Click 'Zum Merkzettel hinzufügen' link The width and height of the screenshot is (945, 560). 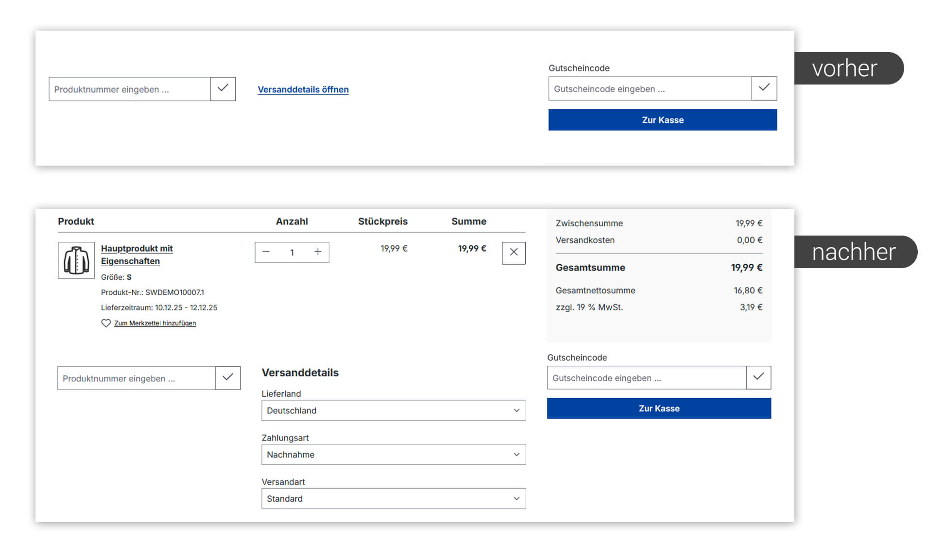tap(155, 323)
